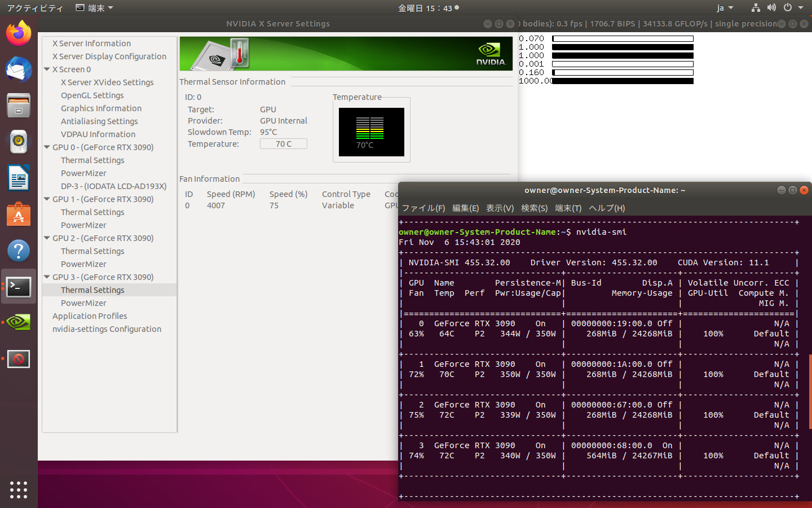Open the ヘルプ(H) terminal menu
The height and width of the screenshot is (508, 812).
[607, 208]
